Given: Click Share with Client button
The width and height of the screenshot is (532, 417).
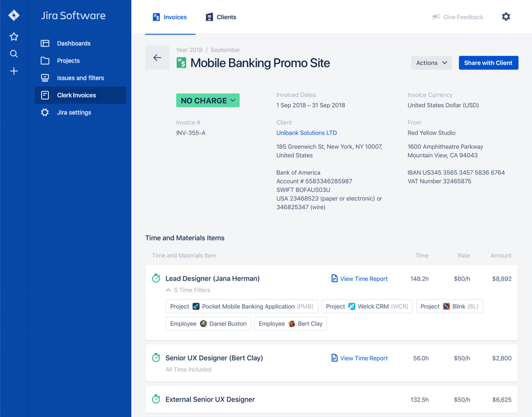Looking at the screenshot, I should coord(488,63).
